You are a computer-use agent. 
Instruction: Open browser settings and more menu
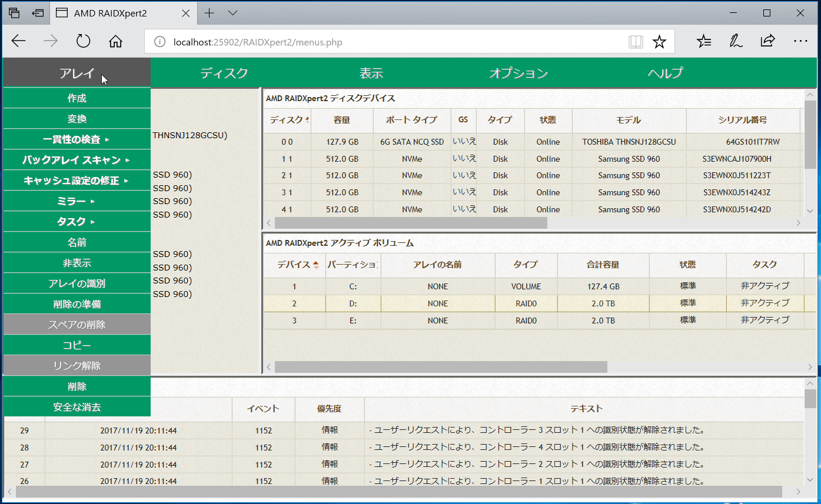coord(800,41)
